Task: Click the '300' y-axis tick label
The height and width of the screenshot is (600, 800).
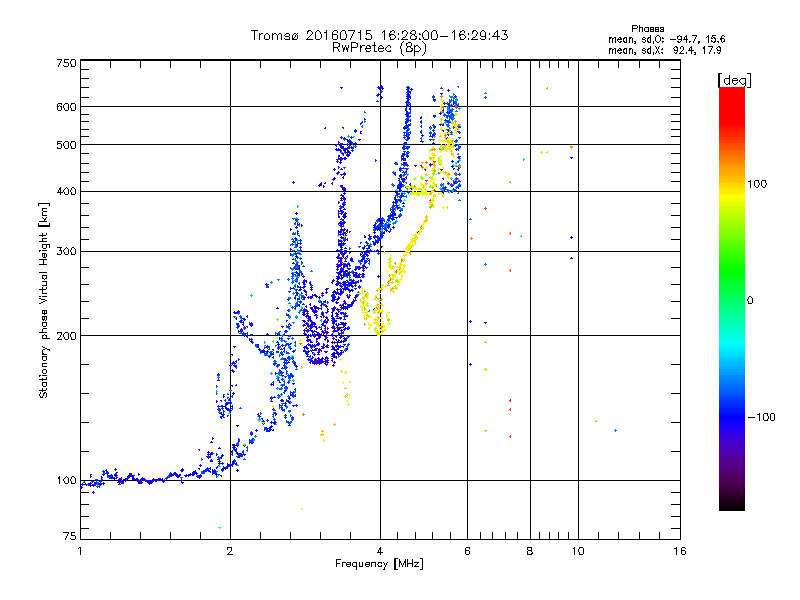Action: click(66, 252)
